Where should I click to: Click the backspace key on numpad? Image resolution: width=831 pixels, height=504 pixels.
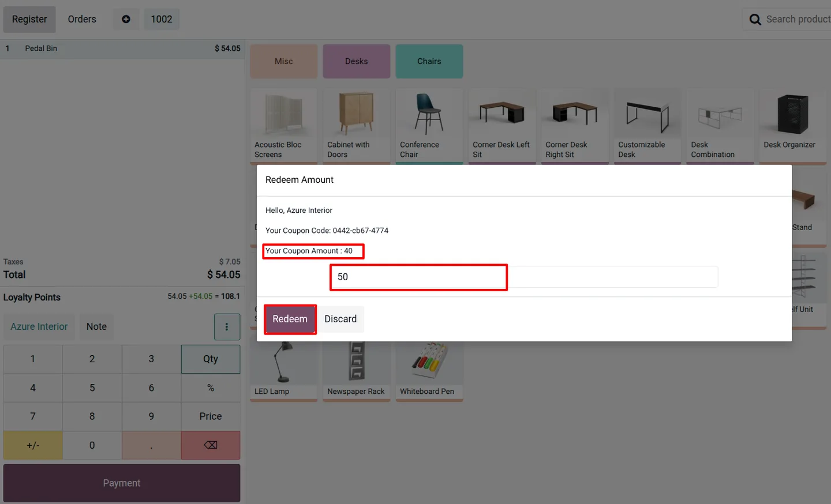(211, 445)
